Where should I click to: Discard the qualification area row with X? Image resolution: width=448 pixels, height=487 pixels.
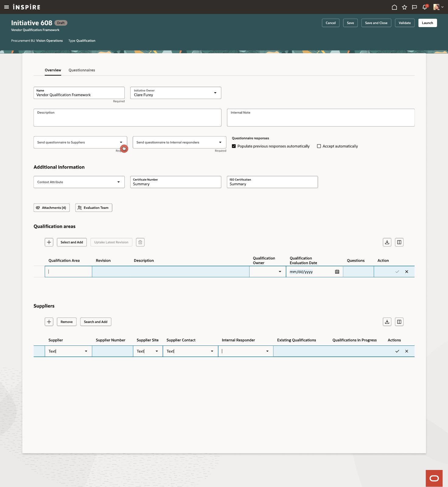click(407, 272)
